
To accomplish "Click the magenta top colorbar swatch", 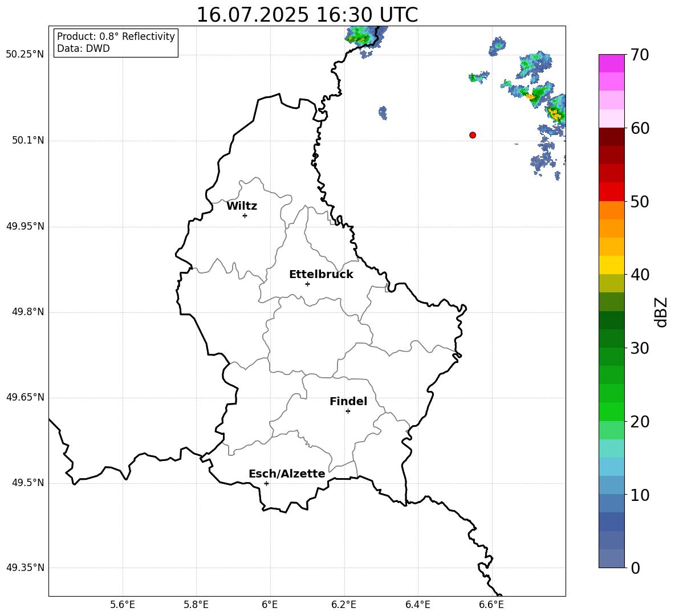I will click(612, 63).
